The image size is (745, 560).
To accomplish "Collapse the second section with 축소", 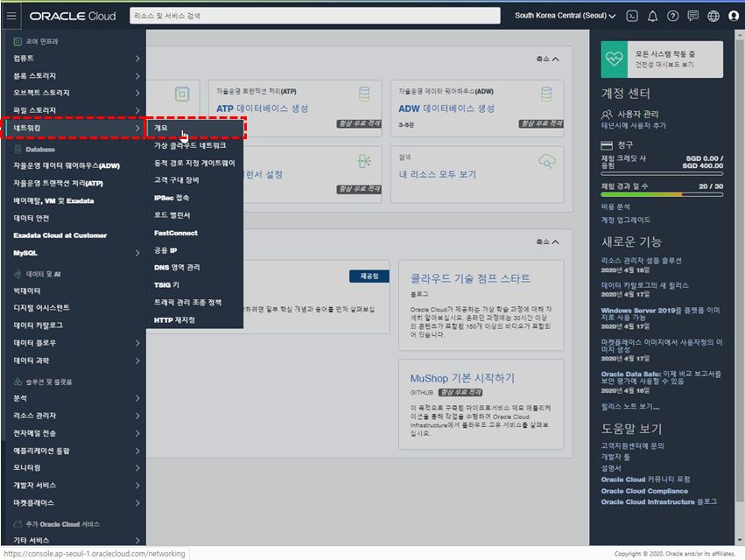I will tap(547, 241).
